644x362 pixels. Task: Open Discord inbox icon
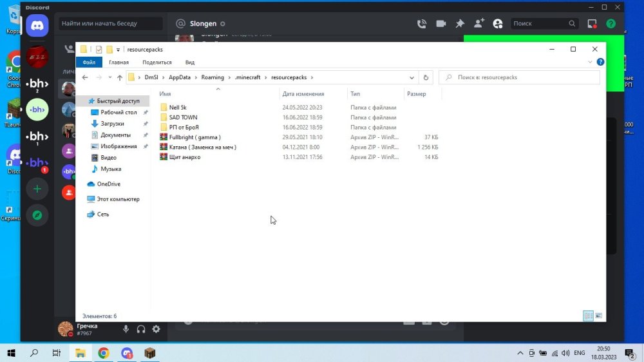pos(592,24)
